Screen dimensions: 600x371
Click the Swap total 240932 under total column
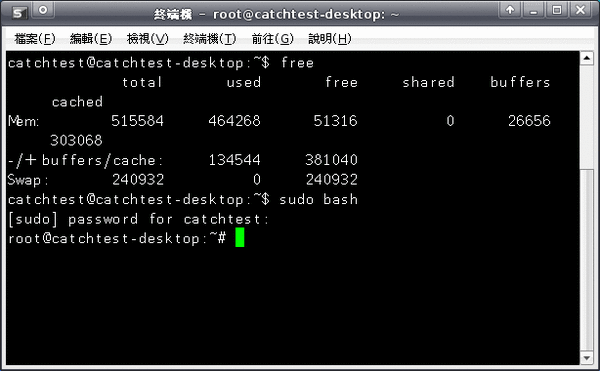pos(138,179)
